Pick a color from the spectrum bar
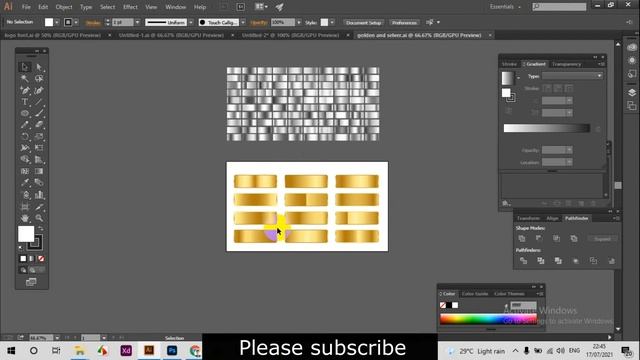640x360 pixels. tap(488, 319)
